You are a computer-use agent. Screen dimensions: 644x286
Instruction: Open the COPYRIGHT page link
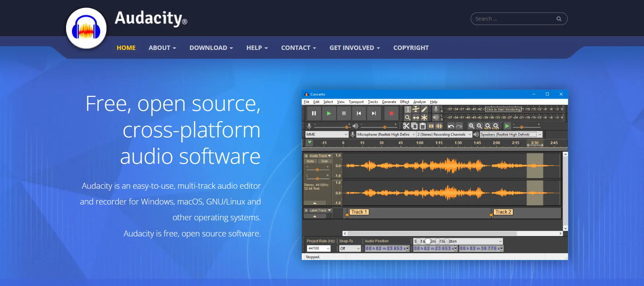(x=411, y=48)
